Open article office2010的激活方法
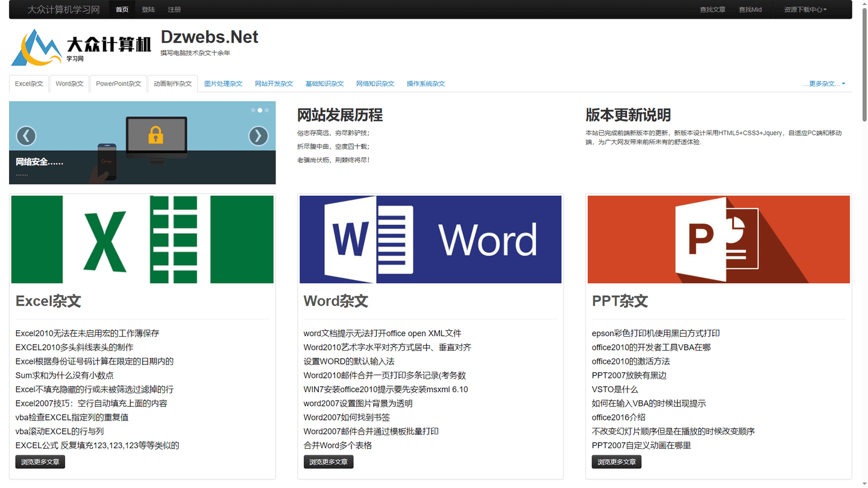Image resolution: width=868 pixels, height=488 pixels. [631, 361]
